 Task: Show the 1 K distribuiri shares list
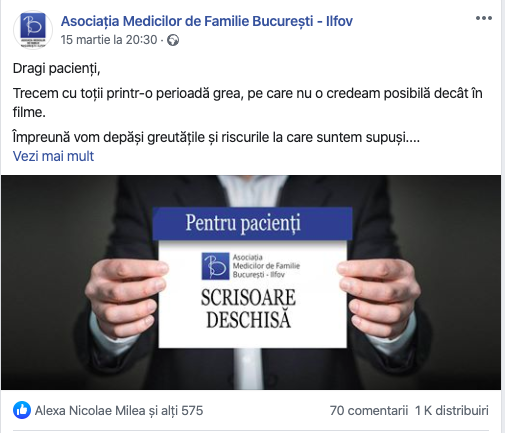[x=452, y=410]
